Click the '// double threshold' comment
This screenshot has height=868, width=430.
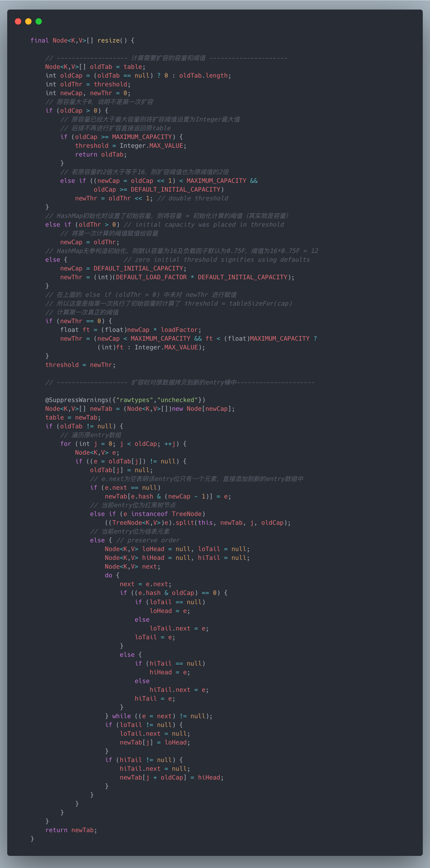193,198
